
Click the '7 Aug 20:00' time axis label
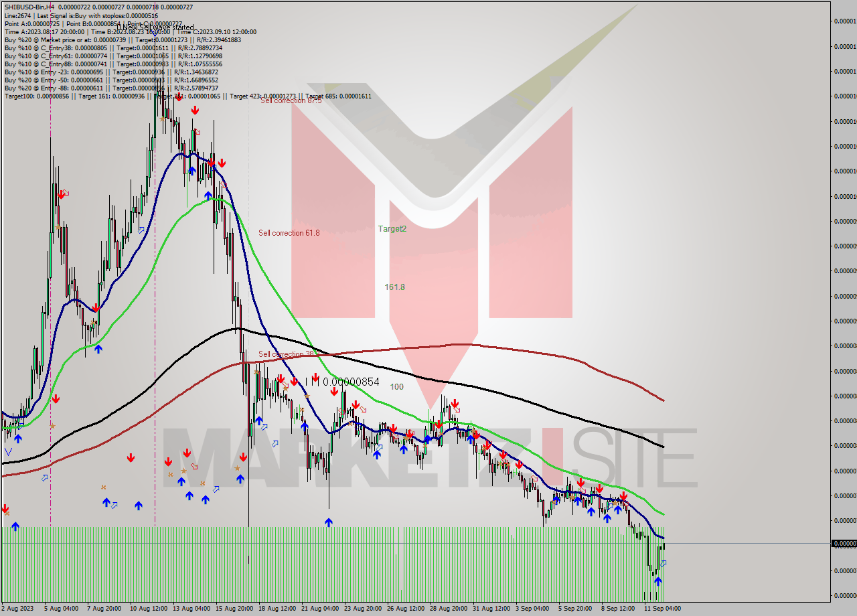(x=104, y=609)
